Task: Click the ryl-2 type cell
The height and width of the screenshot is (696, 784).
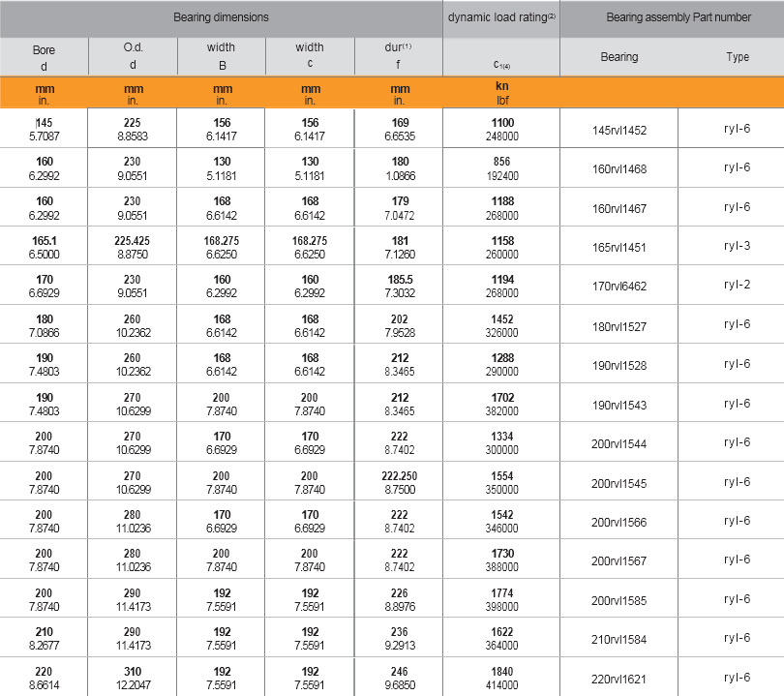Action: [x=738, y=286]
